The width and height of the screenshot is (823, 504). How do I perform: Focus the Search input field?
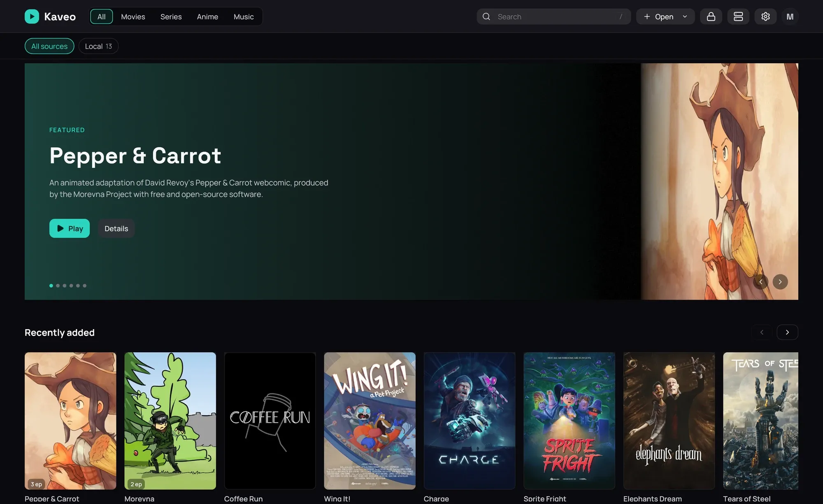[x=553, y=16]
